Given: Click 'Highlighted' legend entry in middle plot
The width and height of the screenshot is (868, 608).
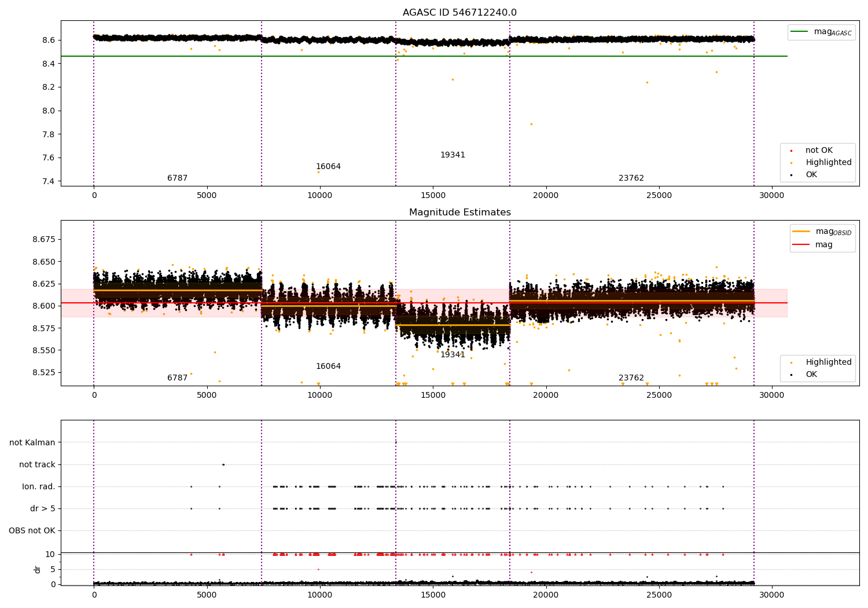Looking at the screenshot, I should pyautogui.click(x=822, y=362).
